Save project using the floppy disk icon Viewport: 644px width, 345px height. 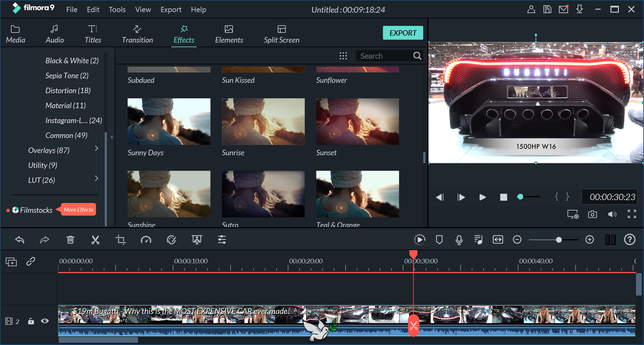click(x=547, y=9)
